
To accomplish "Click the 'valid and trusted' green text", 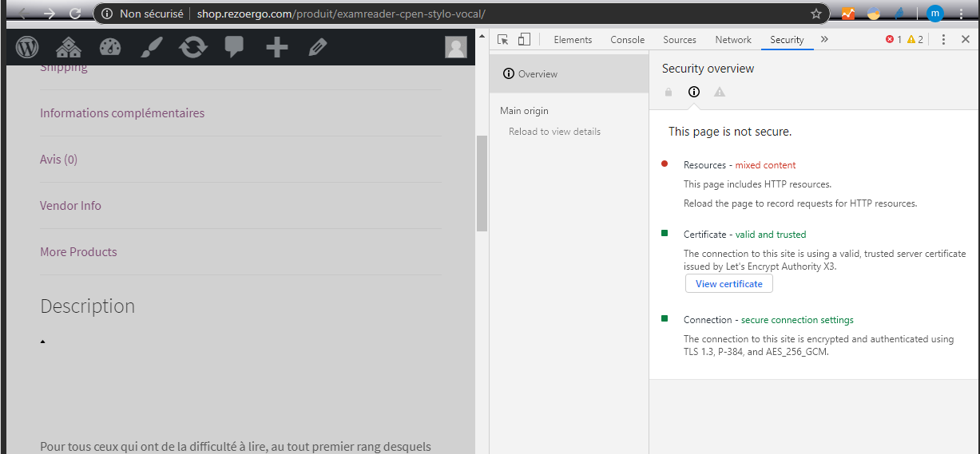I will click(x=771, y=235).
